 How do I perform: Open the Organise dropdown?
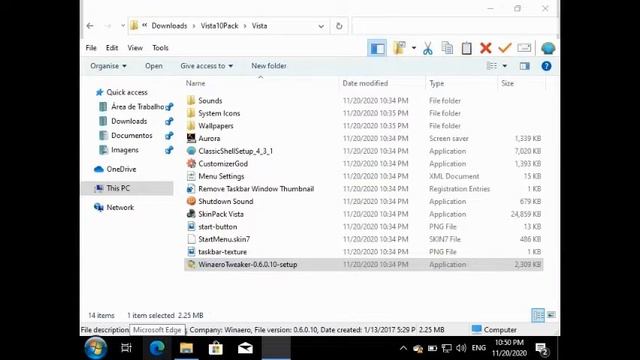pos(108,66)
